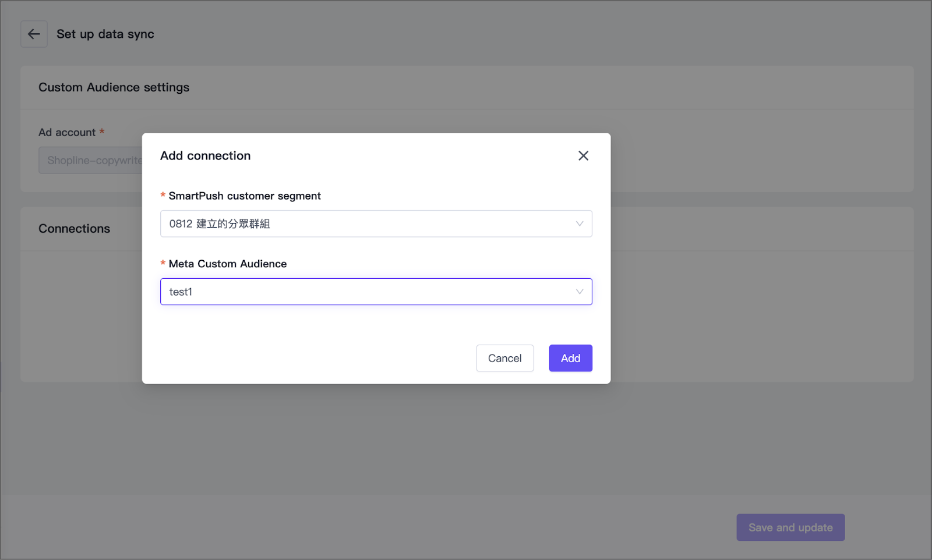Click the Set up data sync page title

105,34
